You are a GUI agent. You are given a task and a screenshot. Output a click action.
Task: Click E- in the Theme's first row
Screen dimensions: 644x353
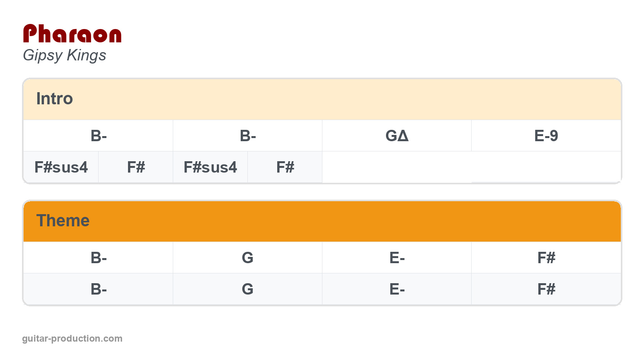click(x=397, y=258)
